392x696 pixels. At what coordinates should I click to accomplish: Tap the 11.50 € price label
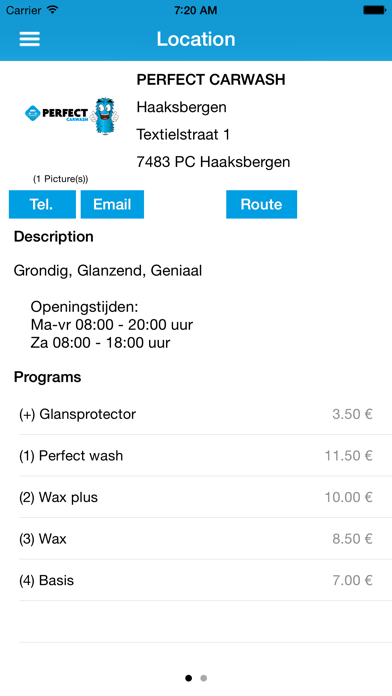click(348, 455)
